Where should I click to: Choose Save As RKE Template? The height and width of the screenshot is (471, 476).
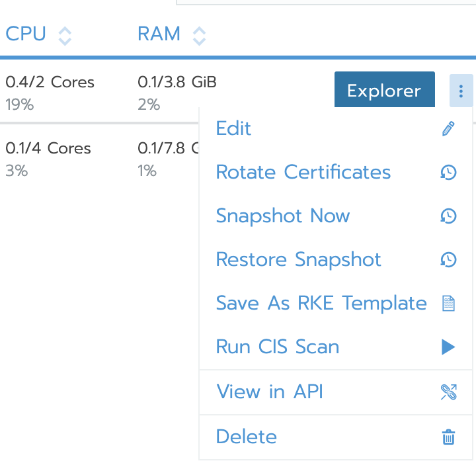point(336,303)
